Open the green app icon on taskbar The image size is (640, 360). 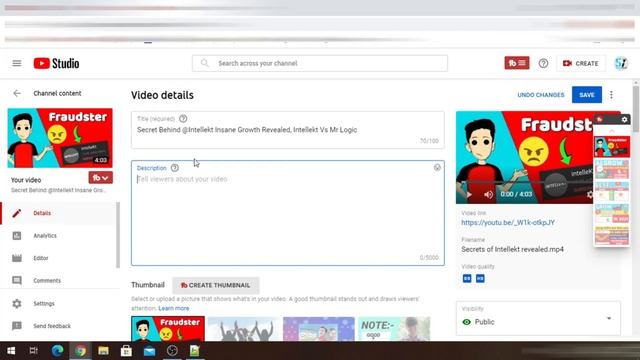pos(195,351)
